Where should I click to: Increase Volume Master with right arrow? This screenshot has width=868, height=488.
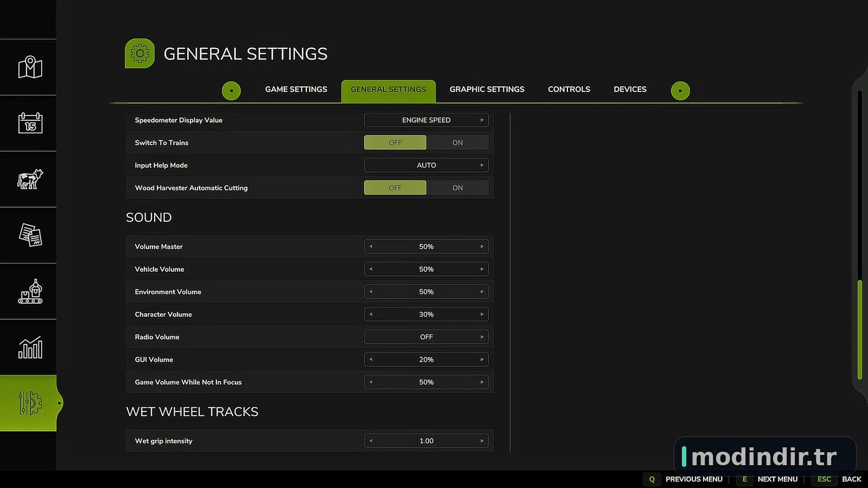pos(482,247)
